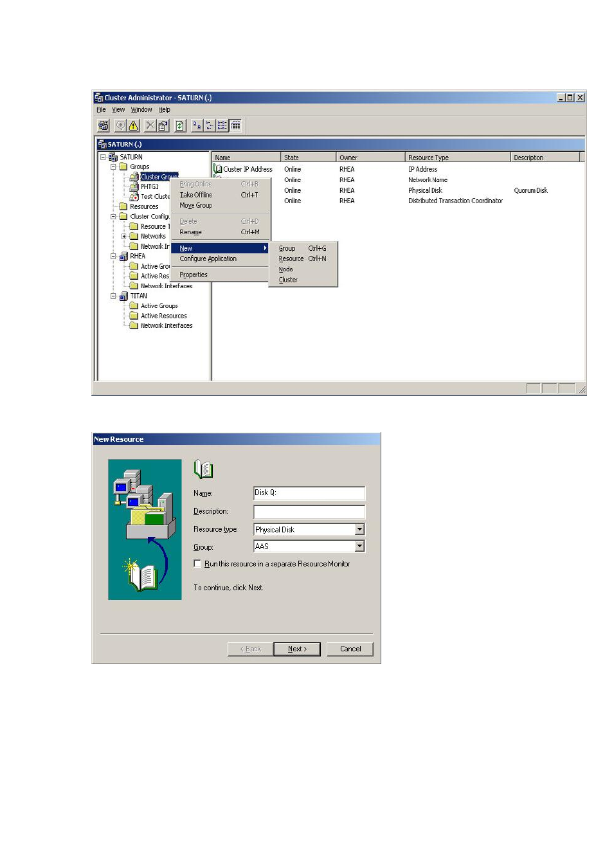Choose Node in the New submenu
Viewport: 614px width, 868px height.
coord(303,269)
